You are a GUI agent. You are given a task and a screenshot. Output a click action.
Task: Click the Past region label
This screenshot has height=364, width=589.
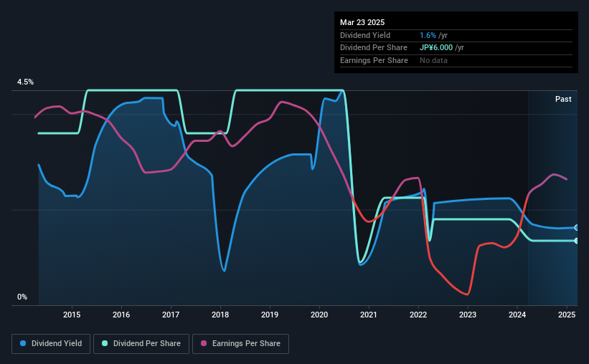pyautogui.click(x=563, y=99)
